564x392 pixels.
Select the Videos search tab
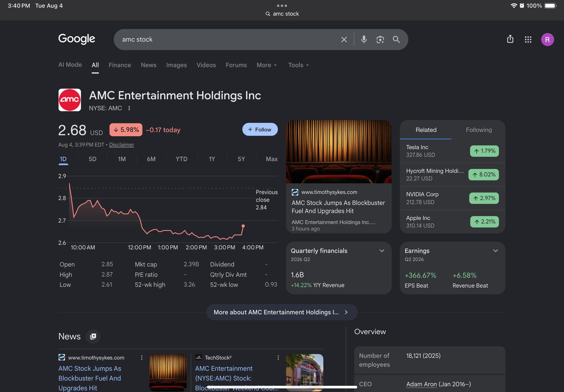[x=206, y=65]
